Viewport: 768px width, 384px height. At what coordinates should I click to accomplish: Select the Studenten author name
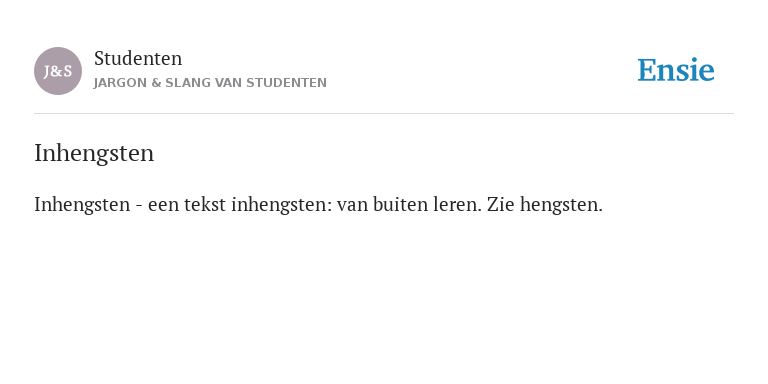(138, 58)
